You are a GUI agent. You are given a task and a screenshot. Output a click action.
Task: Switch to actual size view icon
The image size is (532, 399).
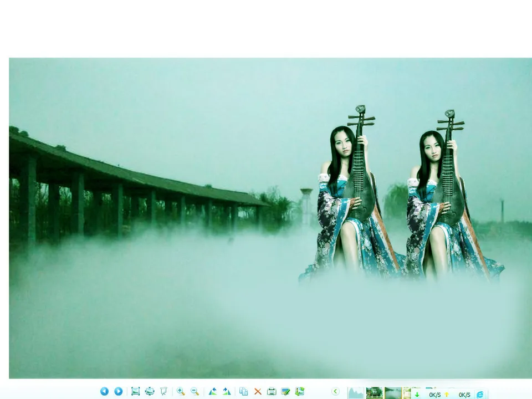135,391
